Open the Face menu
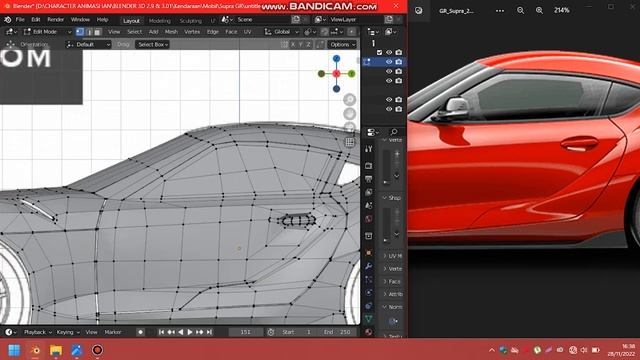This screenshot has width=640, height=360. coord(231,32)
